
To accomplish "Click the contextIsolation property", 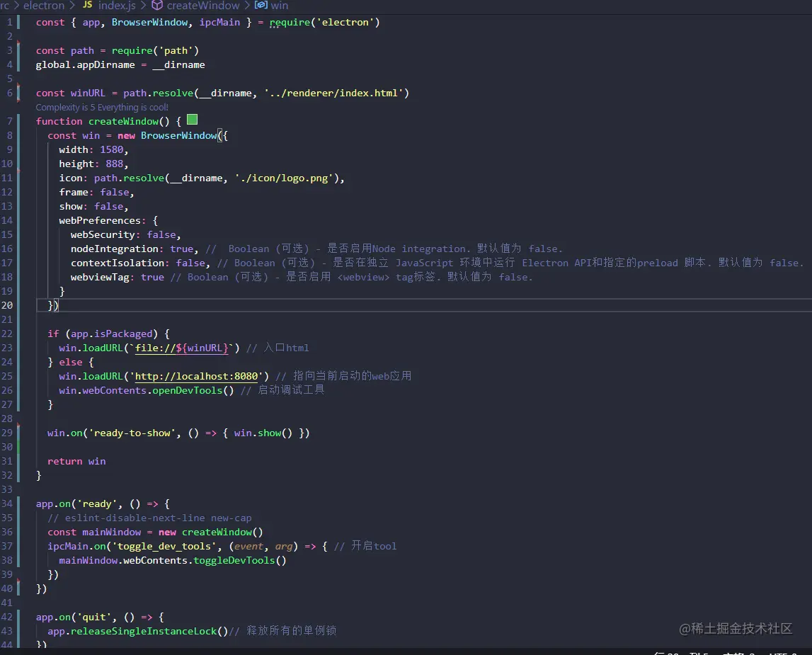I will point(118,263).
